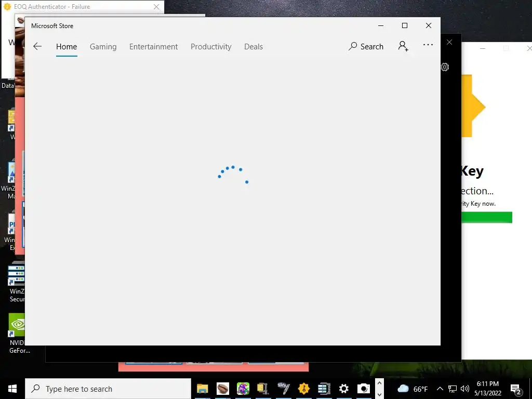The height and width of the screenshot is (399, 532).
Task: Open Search in Microsoft Store
Action: click(x=366, y=46)
